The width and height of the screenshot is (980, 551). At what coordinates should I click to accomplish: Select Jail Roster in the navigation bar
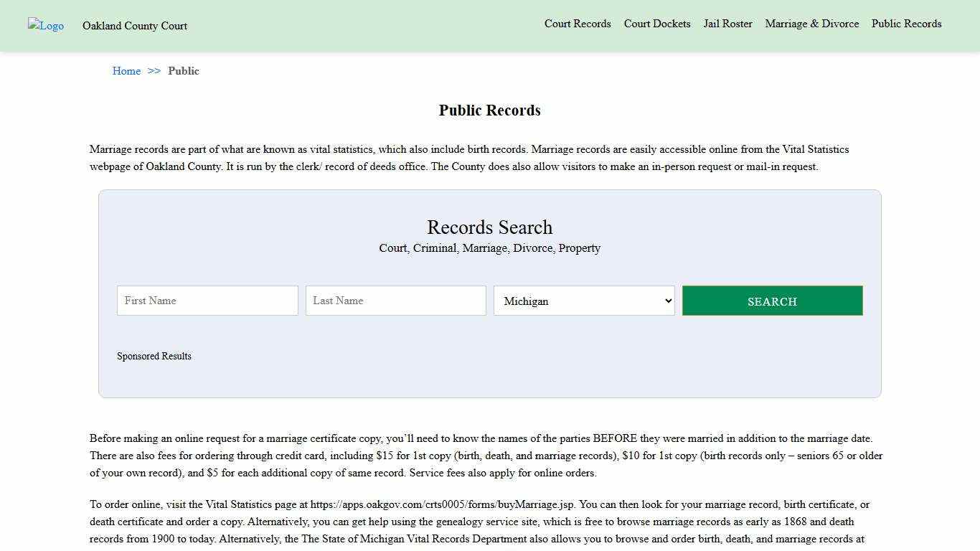[727, 24]
